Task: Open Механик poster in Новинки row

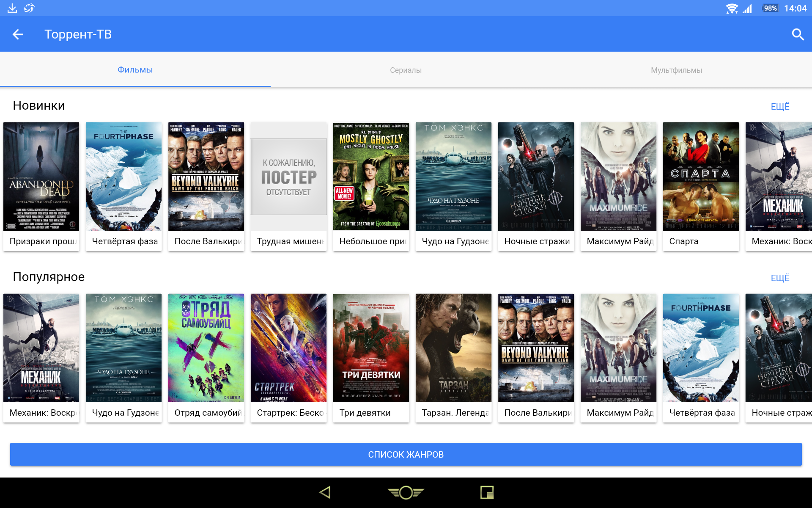Action: [779, 177]
